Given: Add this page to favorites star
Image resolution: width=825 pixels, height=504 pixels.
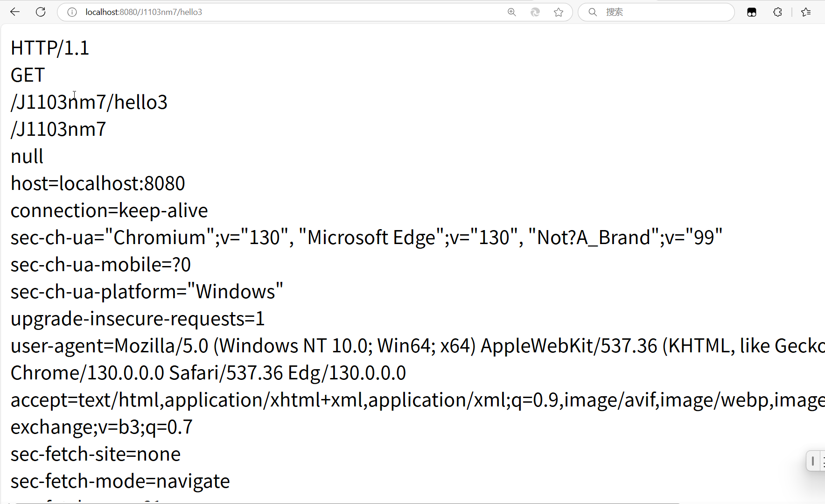Looking at the screenshot, I should (x=559, y=12).
